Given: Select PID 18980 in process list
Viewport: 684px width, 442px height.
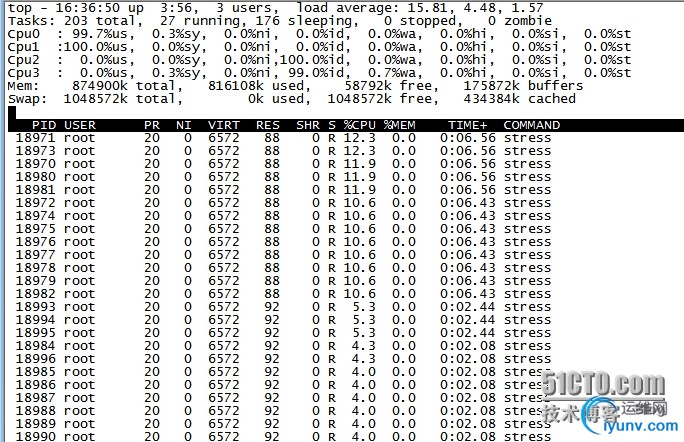Looking at the screenshot, I should click(x=36, y=177).
